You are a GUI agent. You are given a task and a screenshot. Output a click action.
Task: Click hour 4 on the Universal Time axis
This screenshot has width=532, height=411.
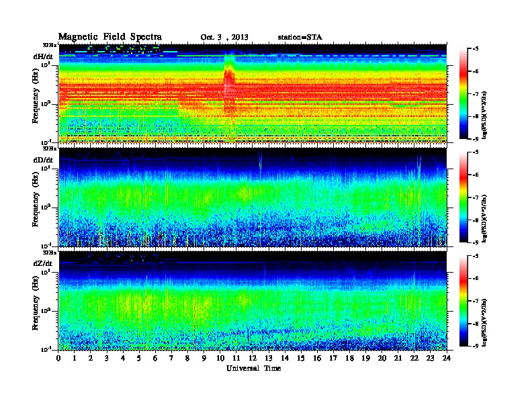pyautogui.click(x=123, y=359)
